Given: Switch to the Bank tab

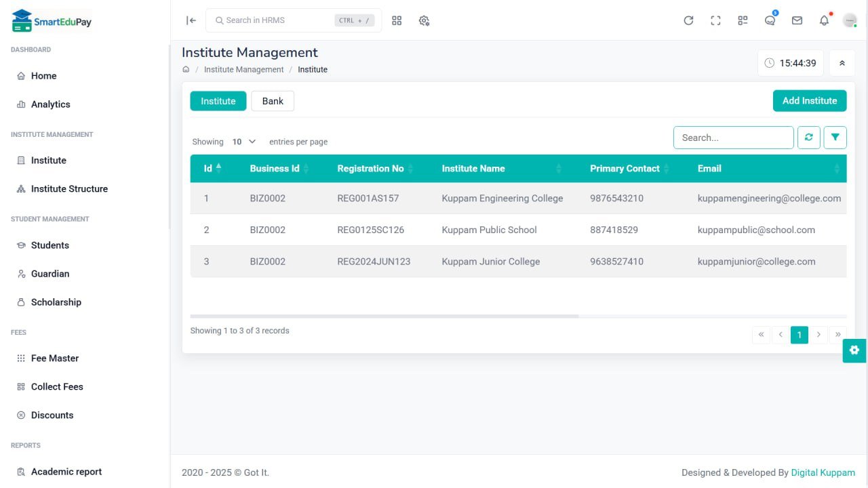Looking at the screenshot, I should click(272, 100).
